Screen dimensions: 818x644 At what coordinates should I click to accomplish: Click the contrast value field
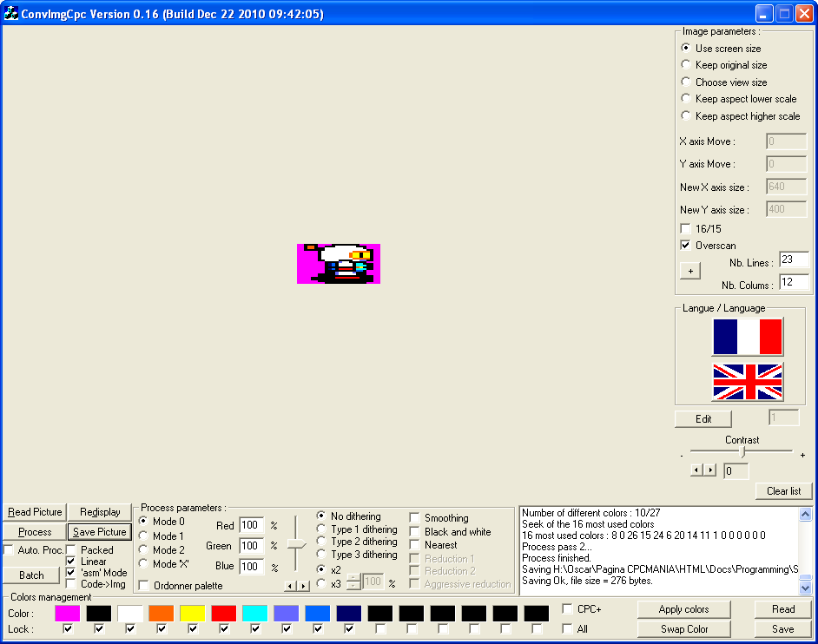(736, 471)
